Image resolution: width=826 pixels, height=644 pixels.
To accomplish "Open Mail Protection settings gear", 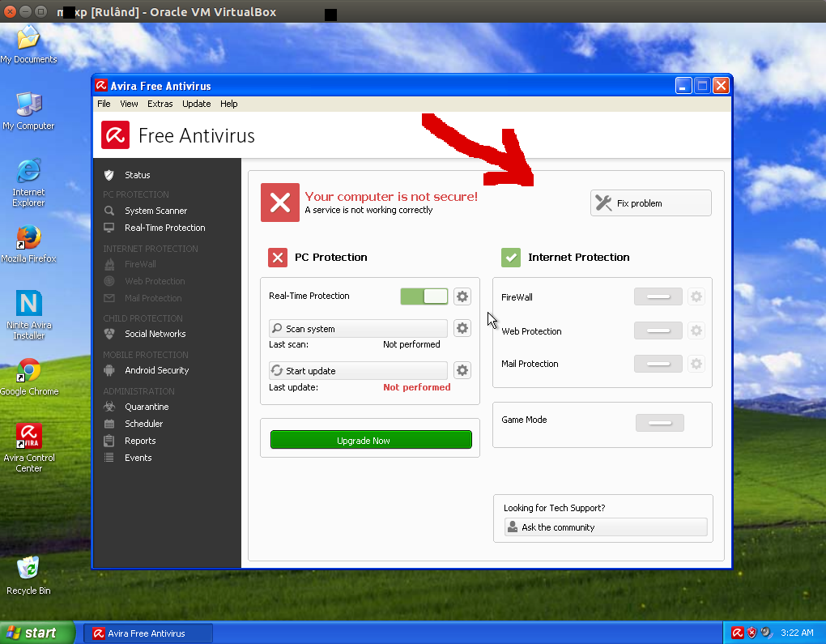I will [x=696, y=364].
